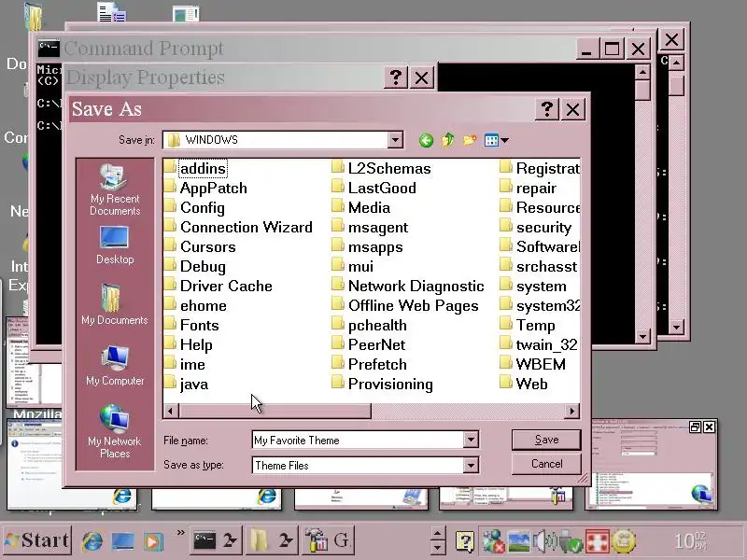Select the Debug folder
This screenshot has width=747, height=560.
[x=195, y=266]
